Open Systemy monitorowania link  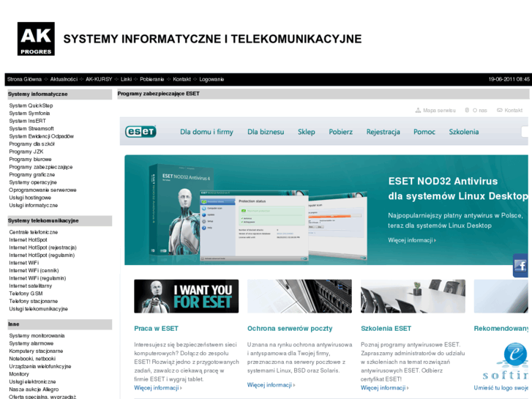pyautogui.click(x=37, y=336)
